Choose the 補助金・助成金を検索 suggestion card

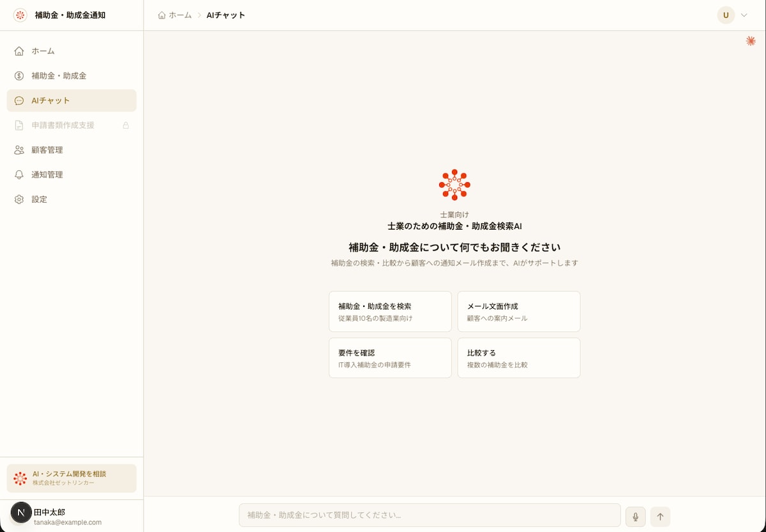click(390, 312)
